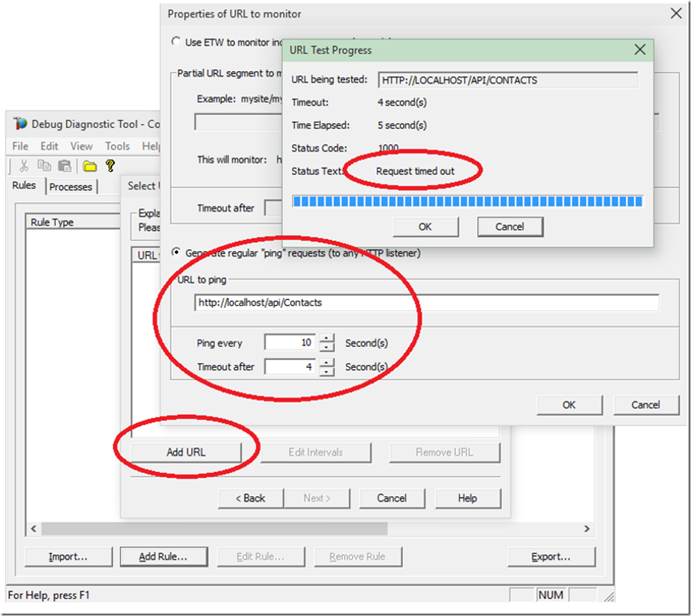Click the Time Elapsed value '5 second(s)'
This screenshot has width=691, height=616.
point(402,125)
